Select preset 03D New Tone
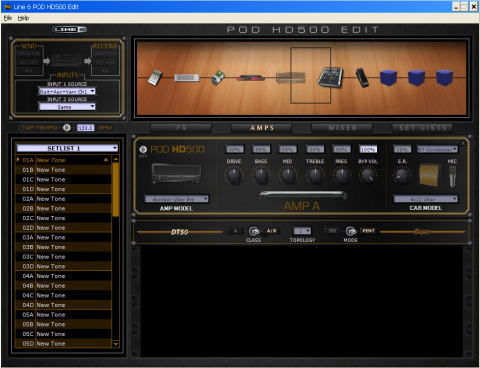The image size is (480, 368). [x=64, y=266]
